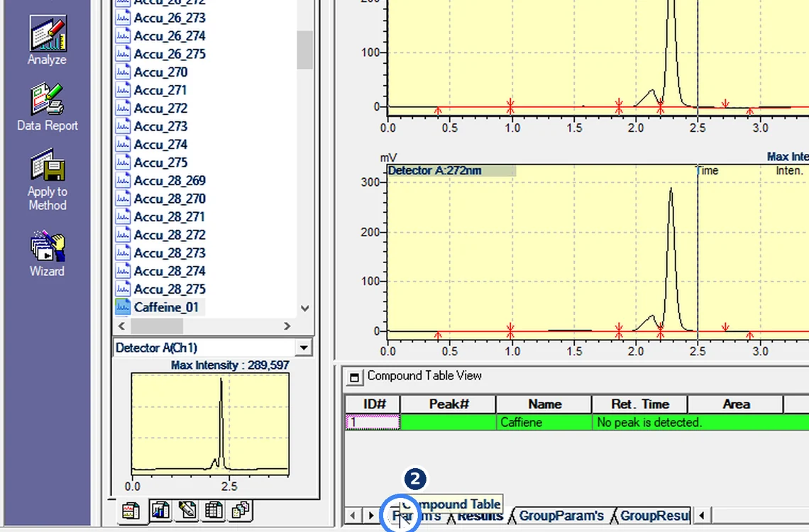Image resolution: width=809 pixels, height=532 pixels.
Task: Select the Accu_28_273 data file
Action: click(x=170, y=253)
